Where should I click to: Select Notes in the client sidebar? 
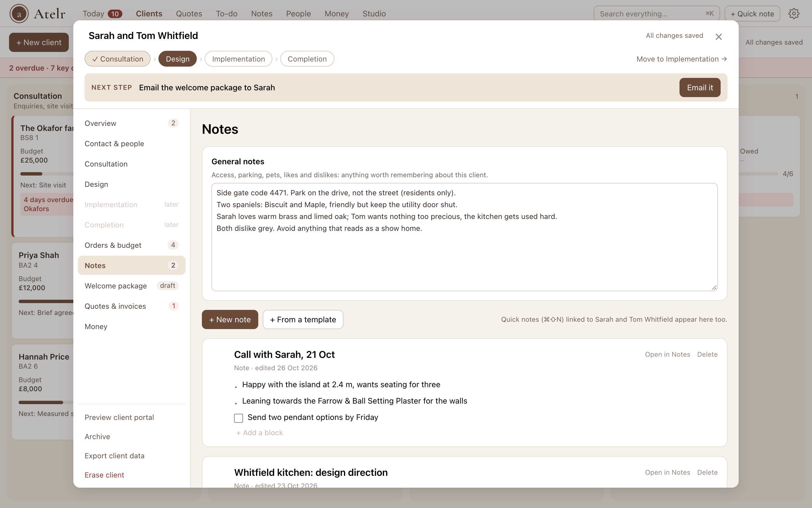[x=132, y=265]
